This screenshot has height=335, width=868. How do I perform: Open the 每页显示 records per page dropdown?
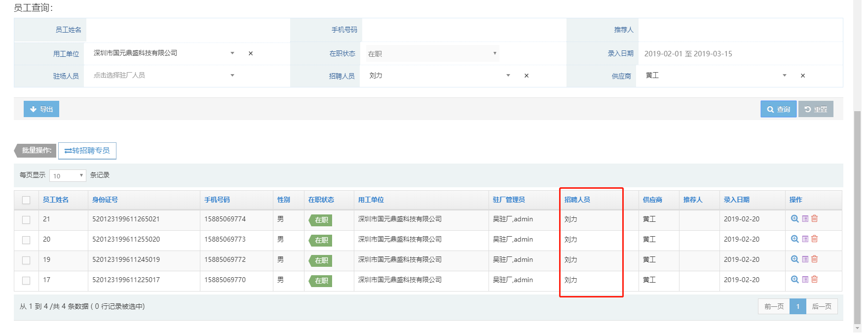click(68, 176)
